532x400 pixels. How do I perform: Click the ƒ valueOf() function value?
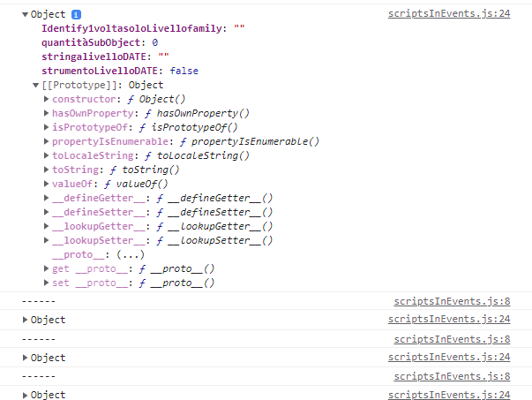[136, 184]
